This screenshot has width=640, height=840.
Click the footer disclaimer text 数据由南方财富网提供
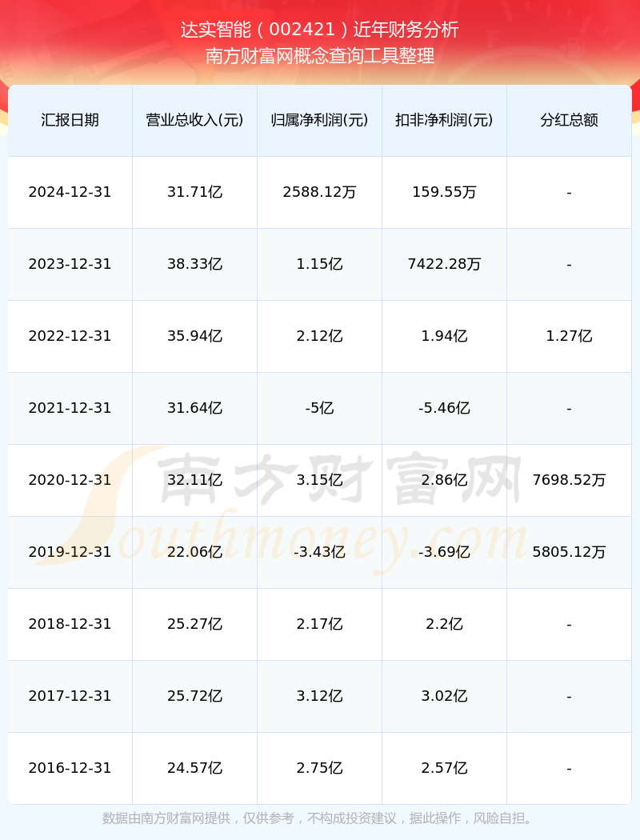[x=166, y=818]
